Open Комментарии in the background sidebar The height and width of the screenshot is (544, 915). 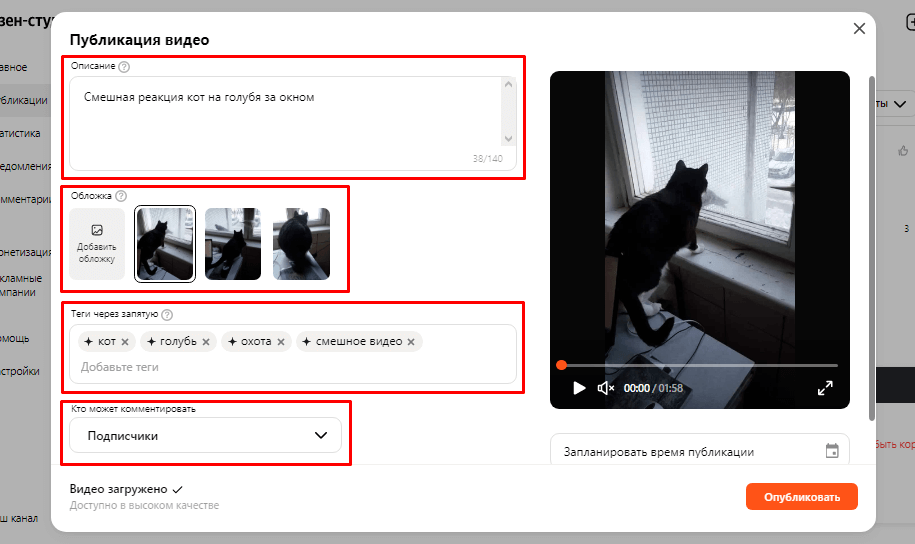26,199
